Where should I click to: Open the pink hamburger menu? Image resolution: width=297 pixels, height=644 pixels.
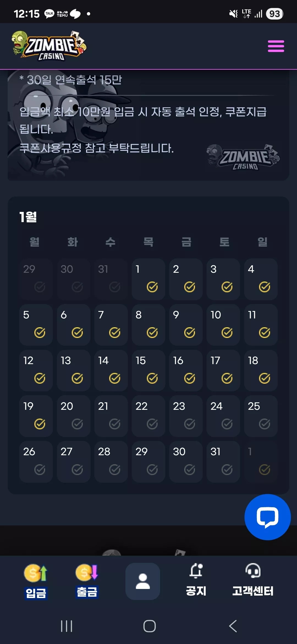pos(276,46)
